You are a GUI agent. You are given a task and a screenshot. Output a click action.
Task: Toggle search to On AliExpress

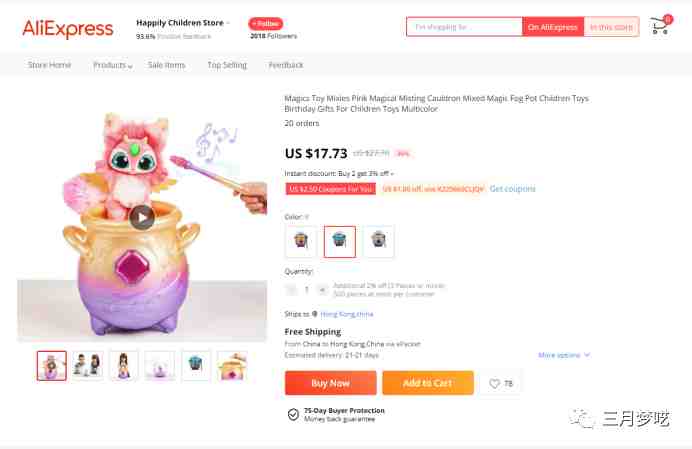point(553,27)
